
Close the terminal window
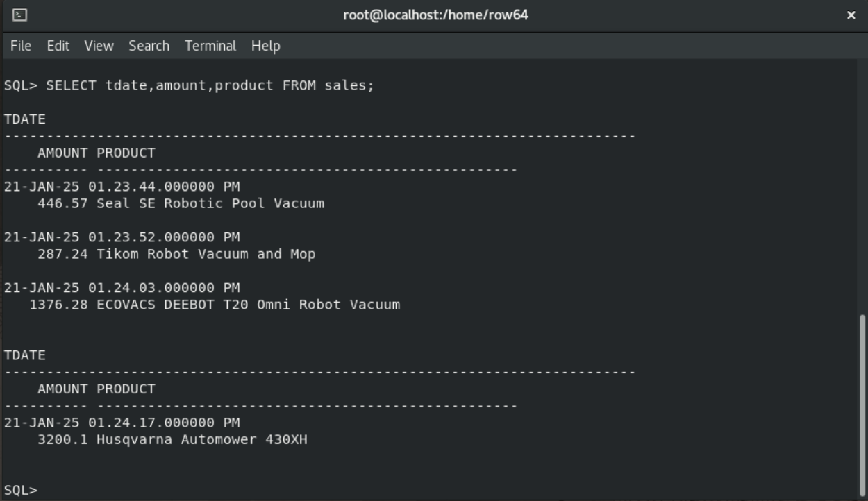(851, 15)
